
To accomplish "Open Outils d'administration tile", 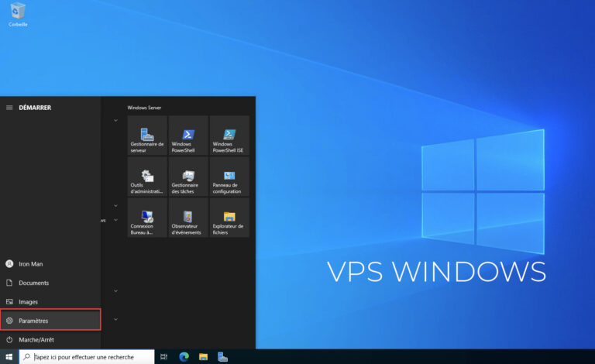I will [147, 177].
